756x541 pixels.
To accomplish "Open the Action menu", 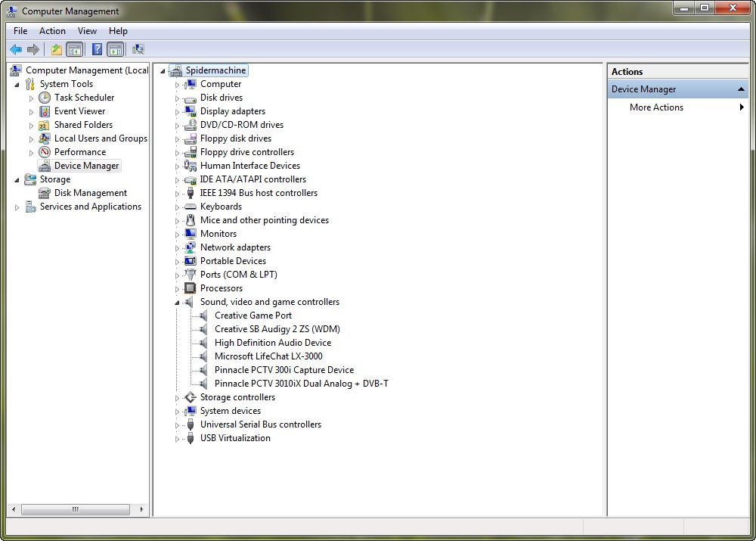I will coord(52,31).
